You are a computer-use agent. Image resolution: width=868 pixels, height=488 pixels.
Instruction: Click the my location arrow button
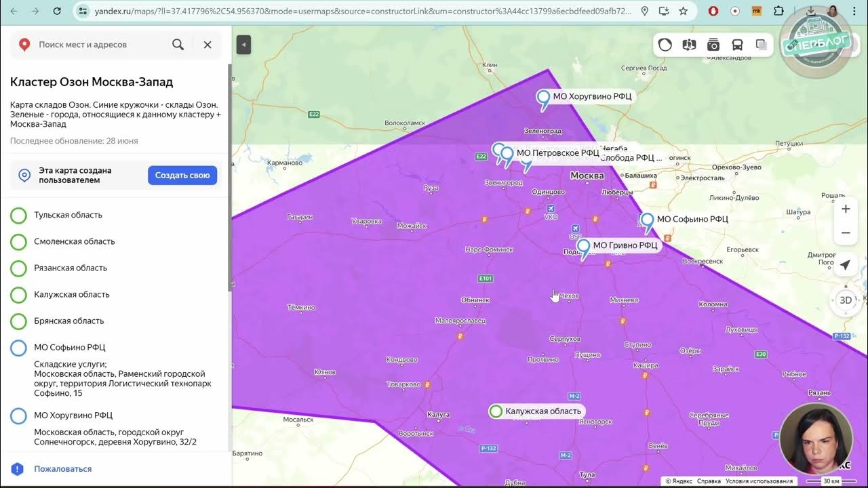click(845, 265)
